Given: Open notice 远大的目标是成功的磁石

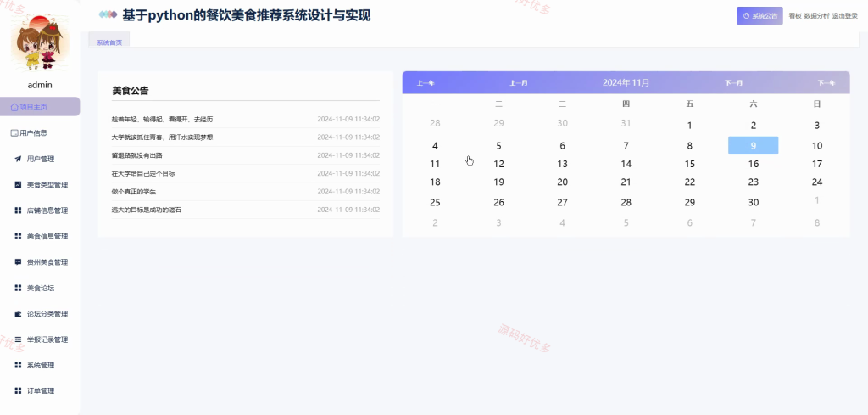Looking at the screenshot, I should click(x=146, y=210).
